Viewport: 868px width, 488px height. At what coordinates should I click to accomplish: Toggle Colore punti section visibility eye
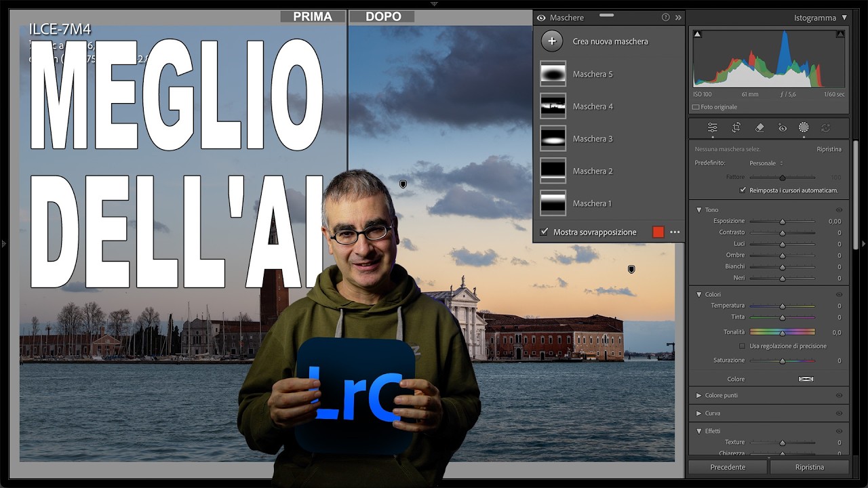[839, 395]
